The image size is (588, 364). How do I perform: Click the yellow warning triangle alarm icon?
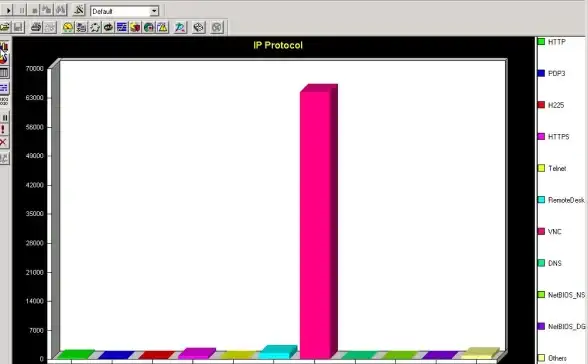[x=162, y=27]
